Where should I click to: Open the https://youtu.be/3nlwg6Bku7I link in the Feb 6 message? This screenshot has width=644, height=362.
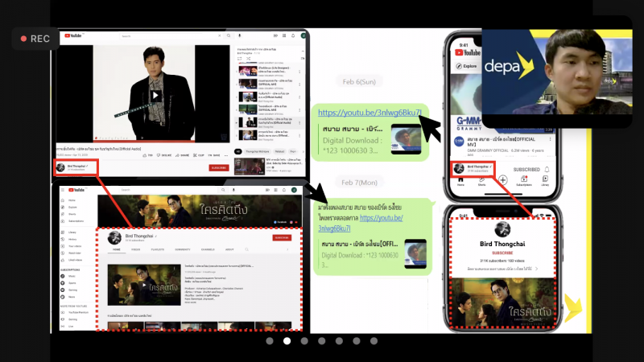(369, 113)
